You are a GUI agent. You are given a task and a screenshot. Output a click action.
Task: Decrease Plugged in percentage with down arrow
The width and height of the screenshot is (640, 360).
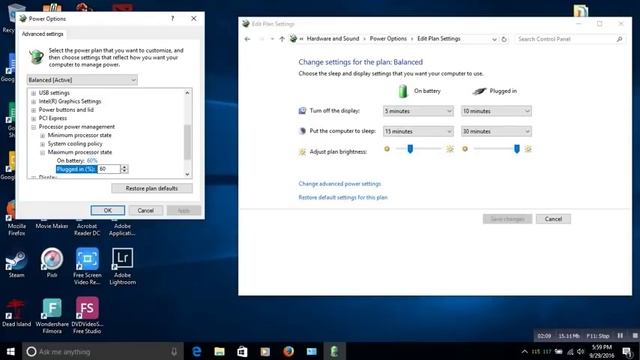tap(124, 171)
